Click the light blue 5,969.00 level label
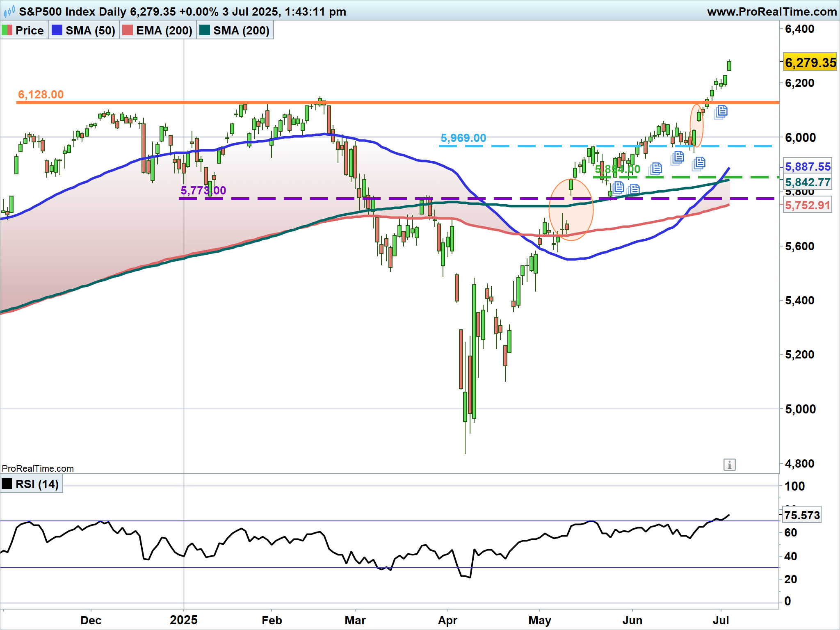840x630 pixels. point(463,138)
